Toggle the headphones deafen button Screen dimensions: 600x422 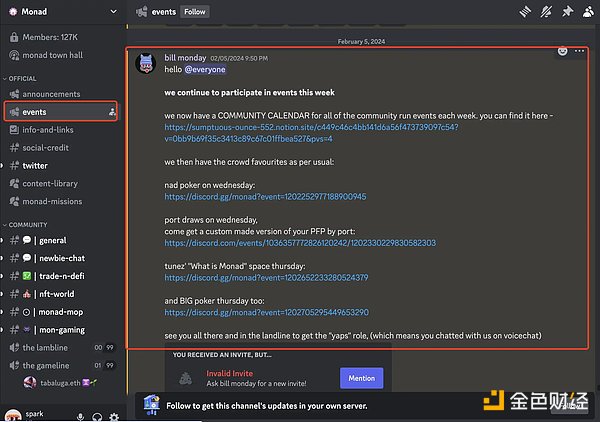coord(96,415)
